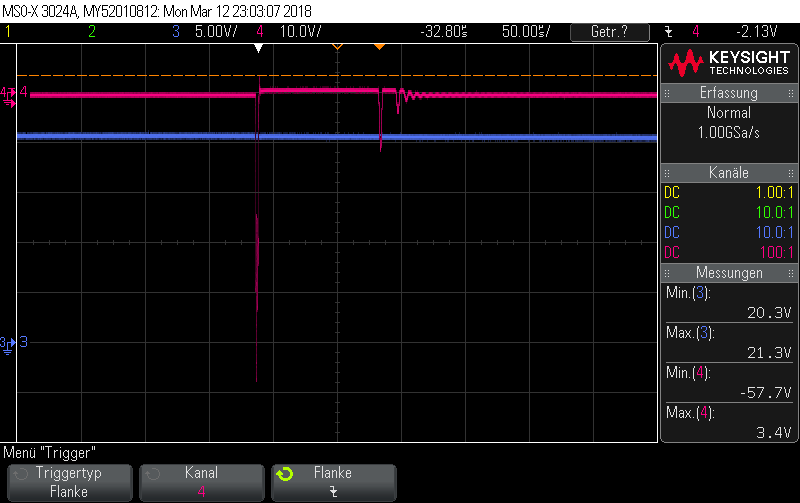Image resolution: width=800 pixels, height=503 pixels.
Task: Click the header instrument ID and timestamp
Action: [157, 11]
